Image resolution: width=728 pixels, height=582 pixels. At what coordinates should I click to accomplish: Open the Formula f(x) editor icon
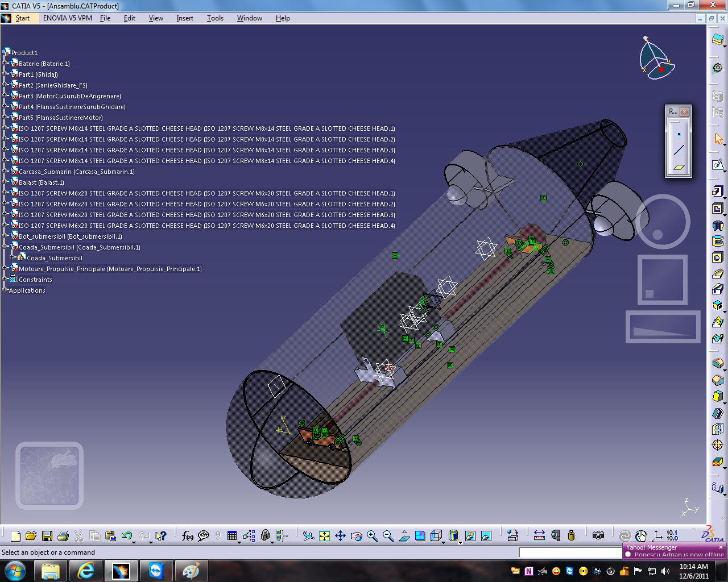point(187,535)
